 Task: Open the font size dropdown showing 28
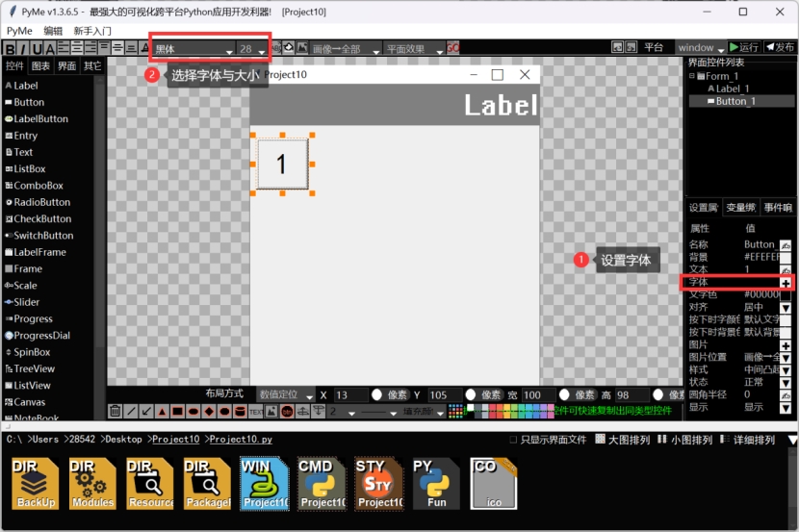[251, 49]
